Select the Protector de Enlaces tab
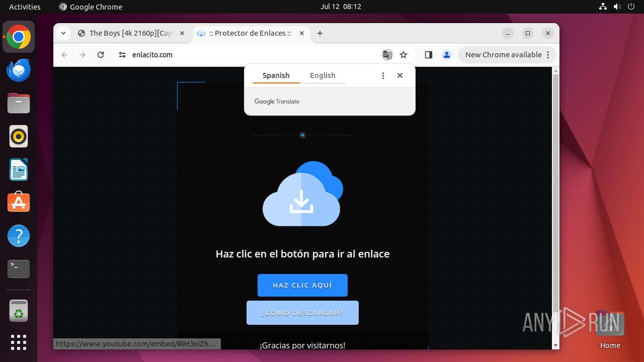 click(251, 33)
